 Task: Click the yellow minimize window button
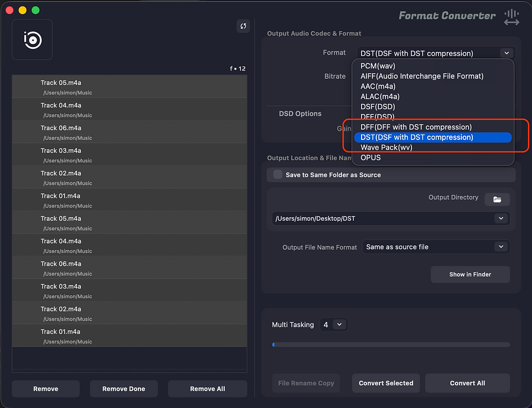coord(22,10)
